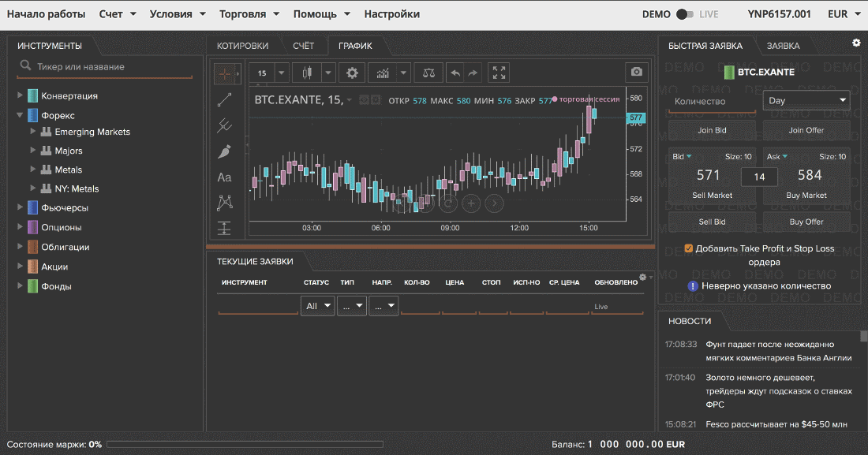The height and width of the screenshot is (455, 868).
Task: Select the price range measure tool
Action: [x=224, y=228]
